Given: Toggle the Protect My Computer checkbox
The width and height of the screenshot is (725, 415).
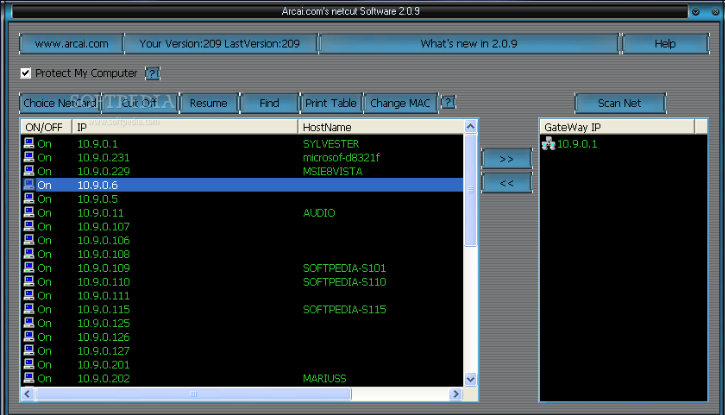Looking at the screenshot, I should (x=26, y=73).
